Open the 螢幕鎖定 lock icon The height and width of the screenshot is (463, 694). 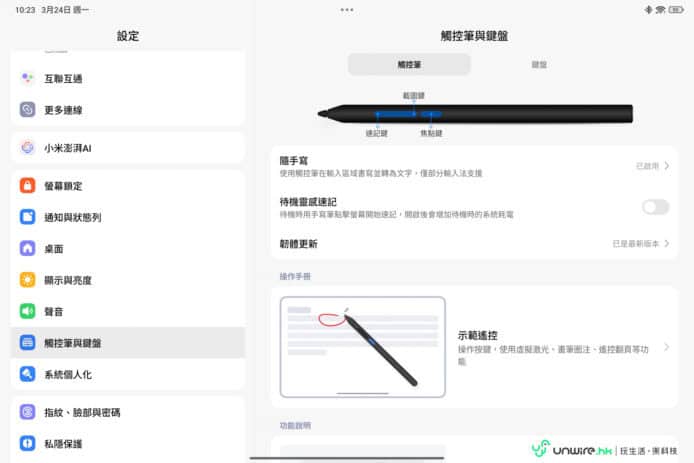click(28, 186)
